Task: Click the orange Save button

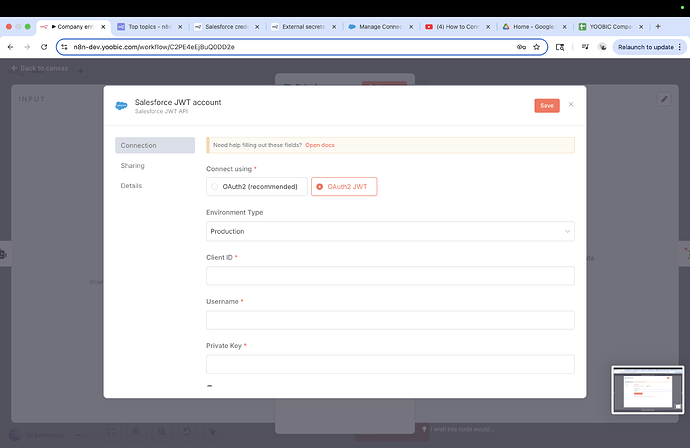Action: [x=547, y=106]
